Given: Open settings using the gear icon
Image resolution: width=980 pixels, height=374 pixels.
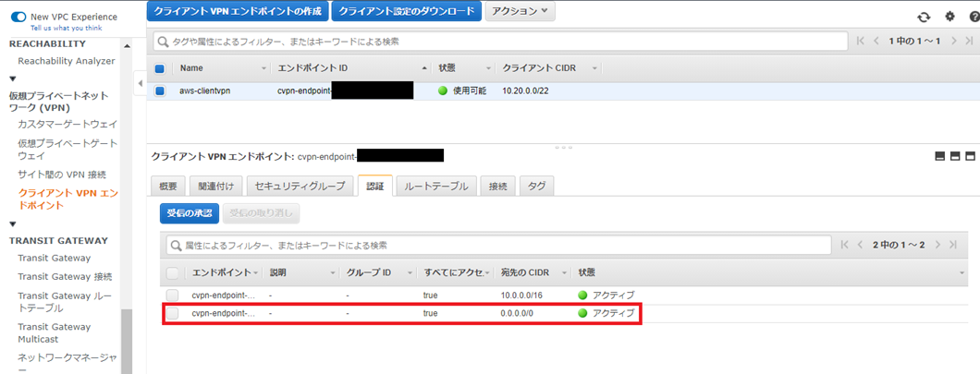Looking at the screenshot, I should (950, 17).
